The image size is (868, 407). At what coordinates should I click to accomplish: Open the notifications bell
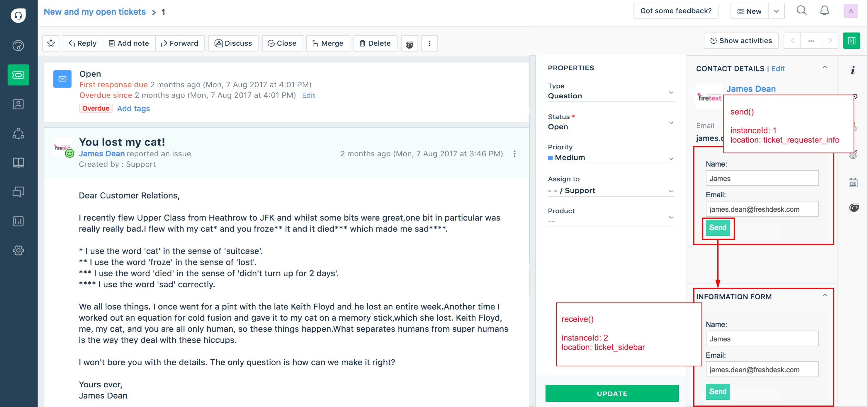[x=824, y=11]
